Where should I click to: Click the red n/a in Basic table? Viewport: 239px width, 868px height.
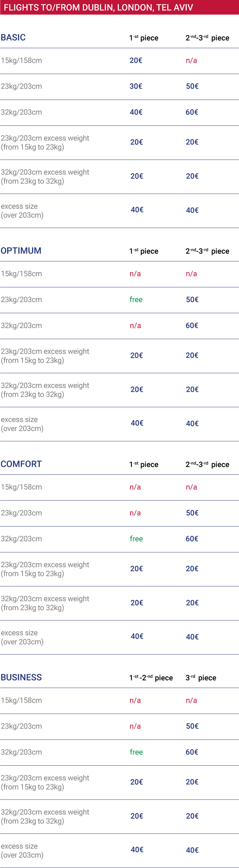point(191,61)
